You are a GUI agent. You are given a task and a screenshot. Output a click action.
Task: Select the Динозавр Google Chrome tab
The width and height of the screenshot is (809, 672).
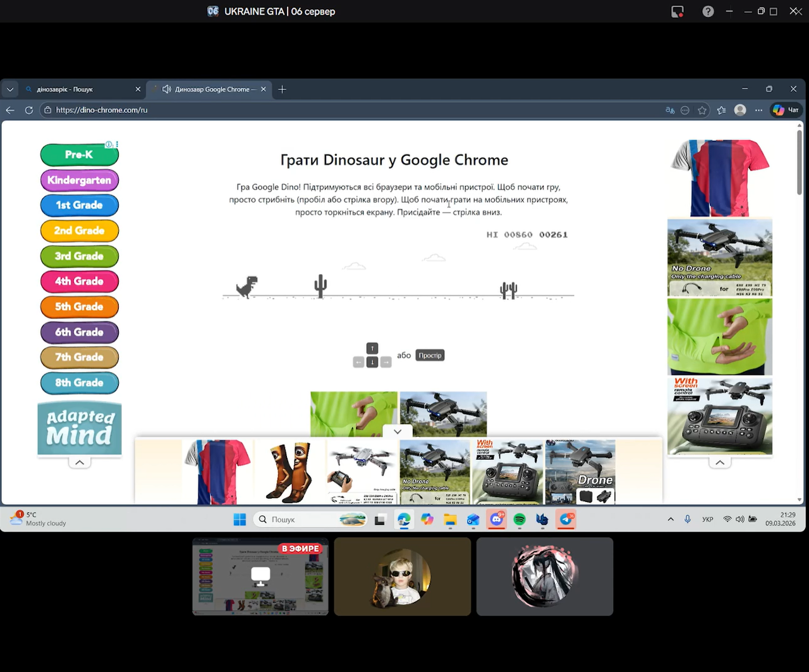[209, 89]
